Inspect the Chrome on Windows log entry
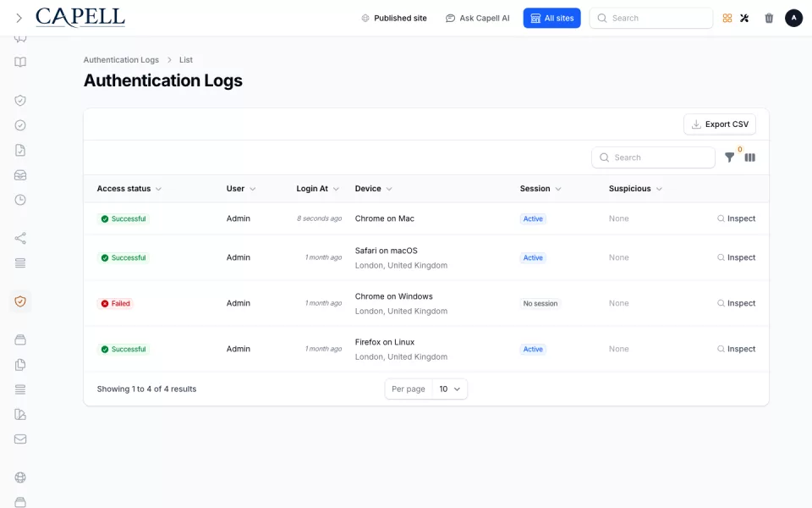 (x=736, y=303)
